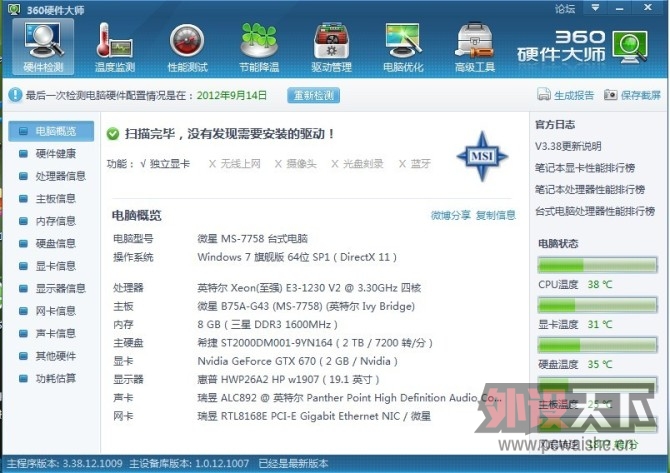Open the 驱动管理 driver manager
The width and height of the screenshot is (670, 473).
coord(331,47)
